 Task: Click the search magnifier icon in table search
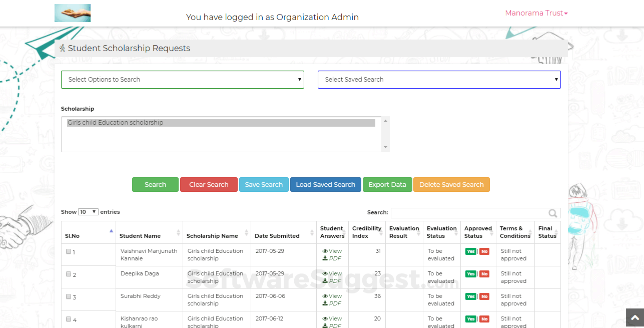552,213
